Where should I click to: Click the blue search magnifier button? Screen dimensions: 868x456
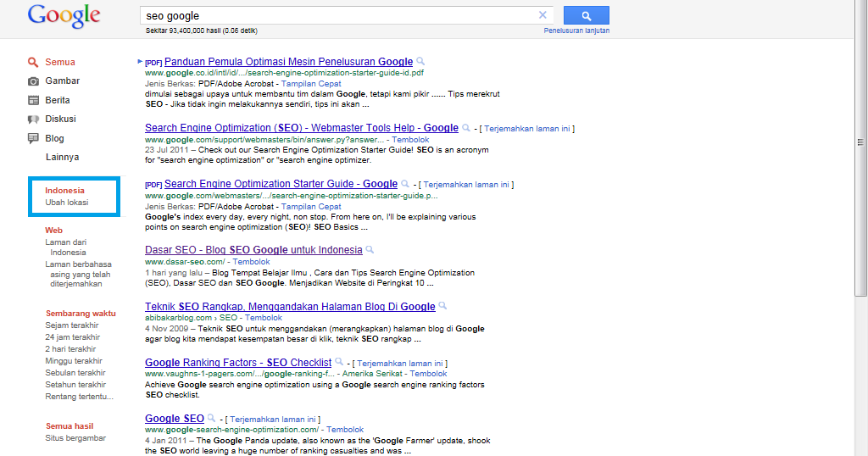[587, 15]
